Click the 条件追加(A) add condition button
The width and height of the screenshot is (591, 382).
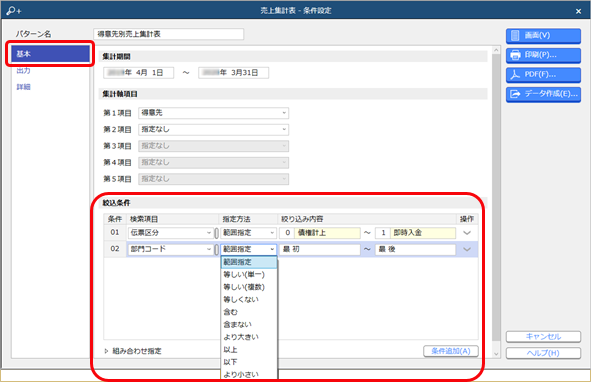(451, 351)
